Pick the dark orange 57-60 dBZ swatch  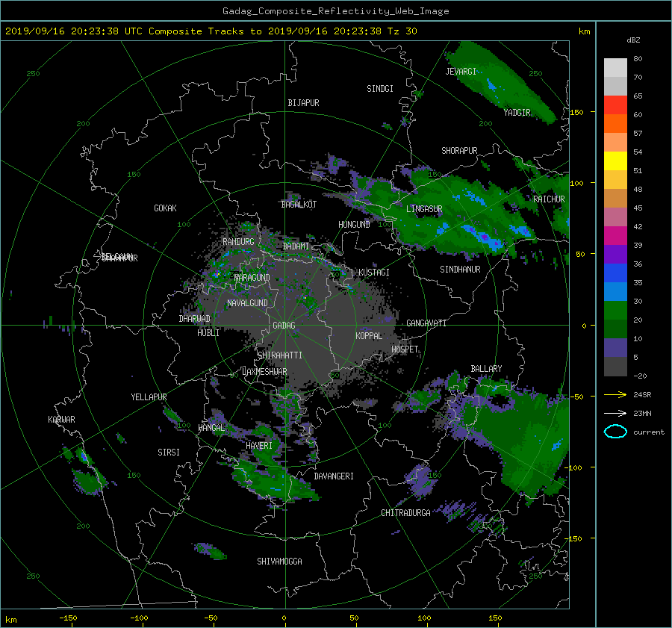(615, 124)
